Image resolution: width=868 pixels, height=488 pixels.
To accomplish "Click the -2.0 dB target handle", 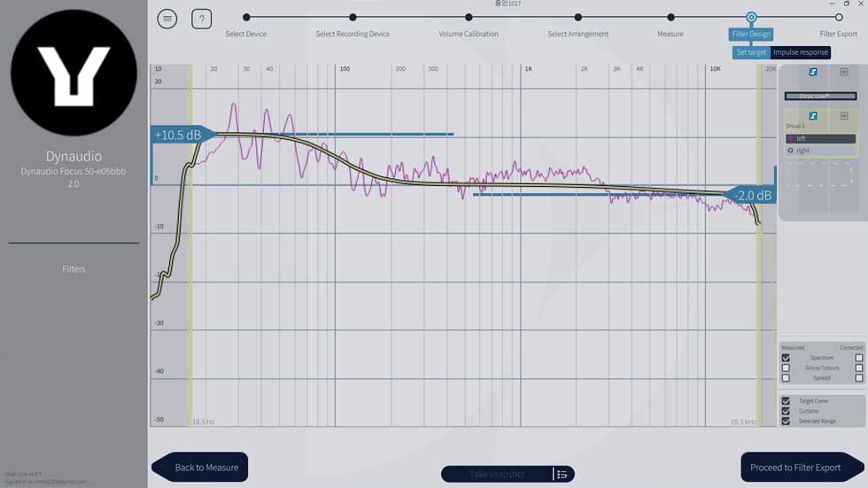I will [x=750, y=196].
